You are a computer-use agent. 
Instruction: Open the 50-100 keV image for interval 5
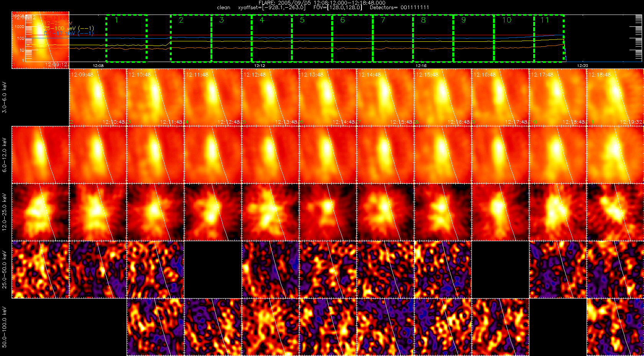click(270, 327)
